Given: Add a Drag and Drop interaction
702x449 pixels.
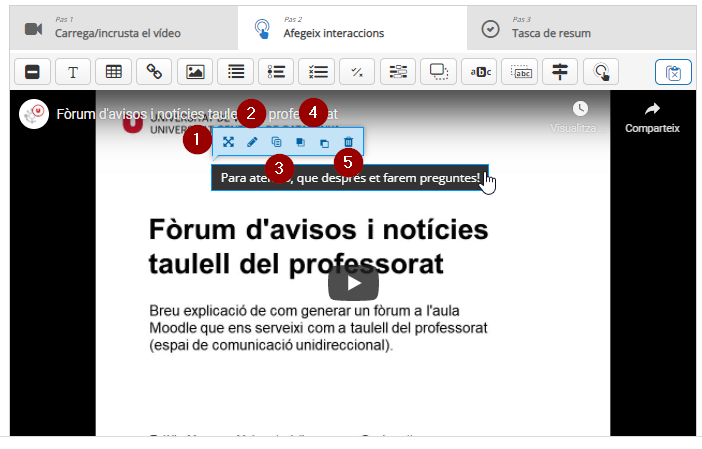Looking at the screenshot, I should pyautogui.click(x=438, y=72).
